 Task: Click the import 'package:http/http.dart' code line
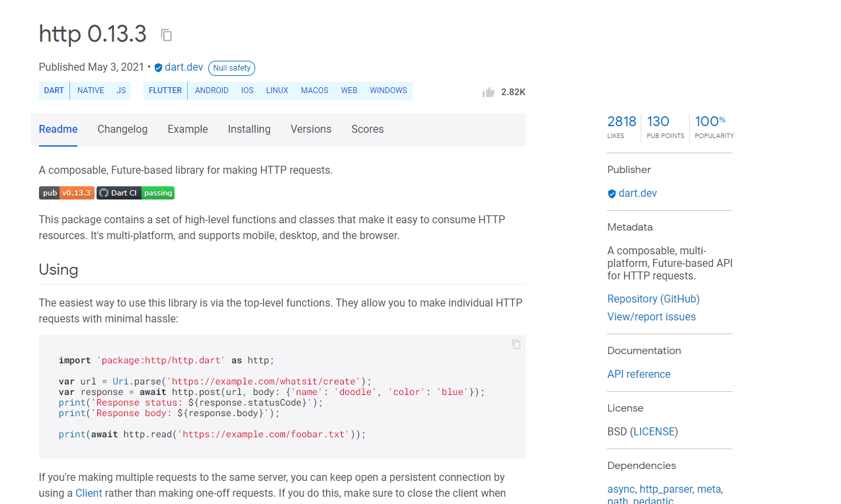pos(167,361)
